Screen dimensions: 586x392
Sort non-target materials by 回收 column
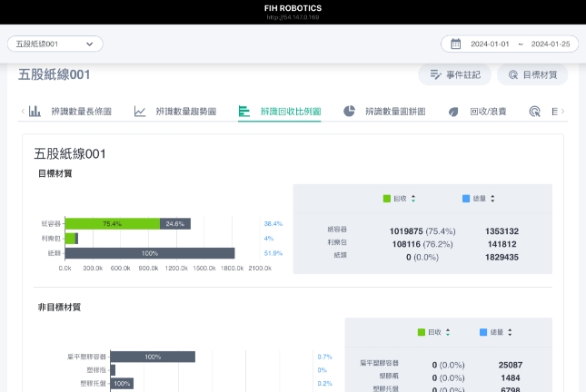(448, 332)
